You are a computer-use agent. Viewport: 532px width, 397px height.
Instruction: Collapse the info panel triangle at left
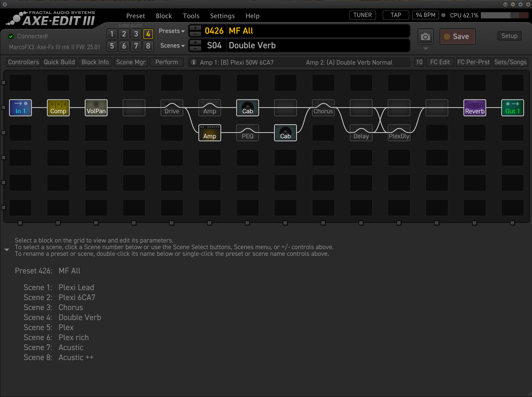[x=7, y=250]
